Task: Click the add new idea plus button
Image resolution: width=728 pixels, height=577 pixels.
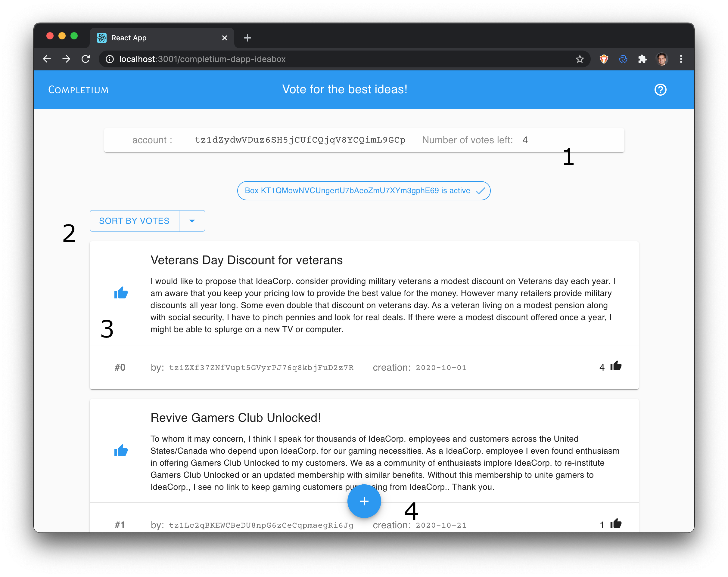Action: click(x=364, y=501)
